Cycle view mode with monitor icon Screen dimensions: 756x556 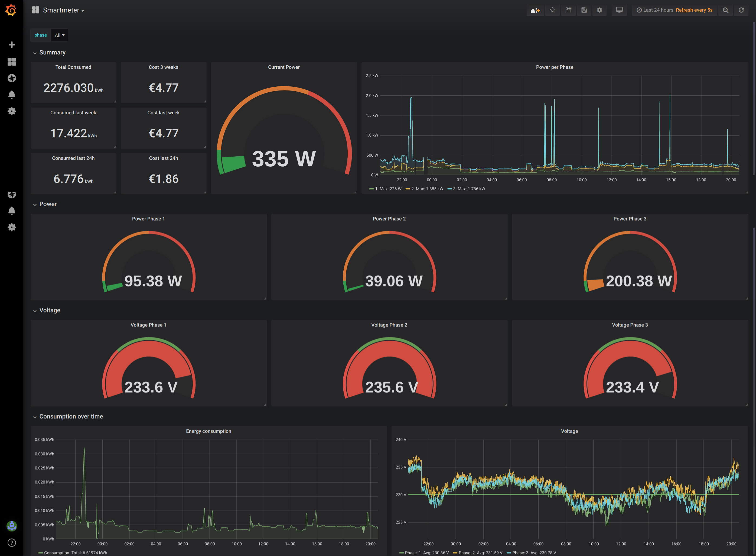click(x=619, y=10)
